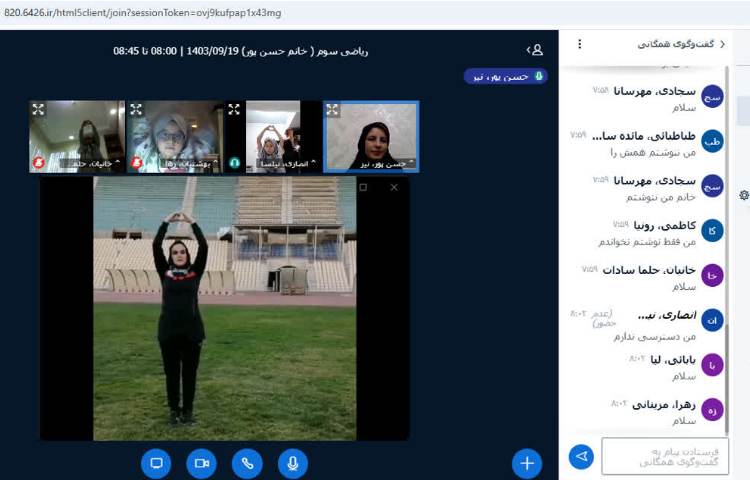Type in the public chat message field
The width and height of the screenshot is (750, 480).
click(665, 456)
